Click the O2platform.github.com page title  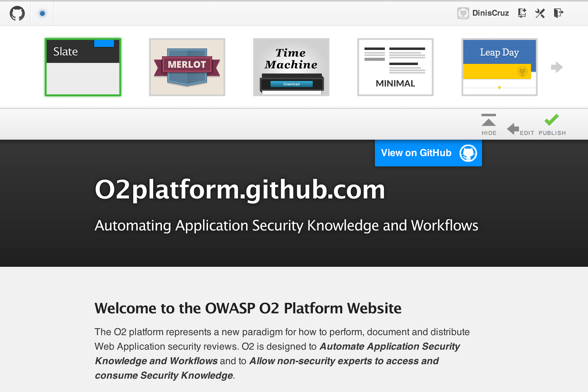pyautogui.click(x=240, y=190)
